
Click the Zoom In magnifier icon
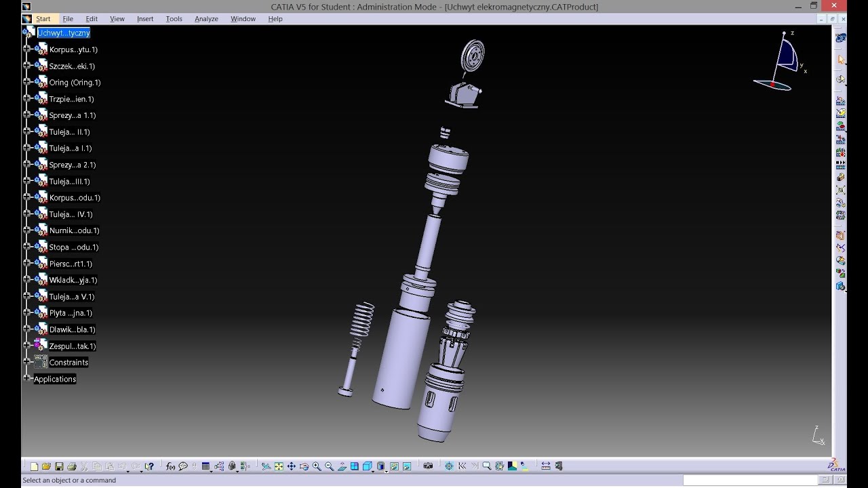click(317, 466)
